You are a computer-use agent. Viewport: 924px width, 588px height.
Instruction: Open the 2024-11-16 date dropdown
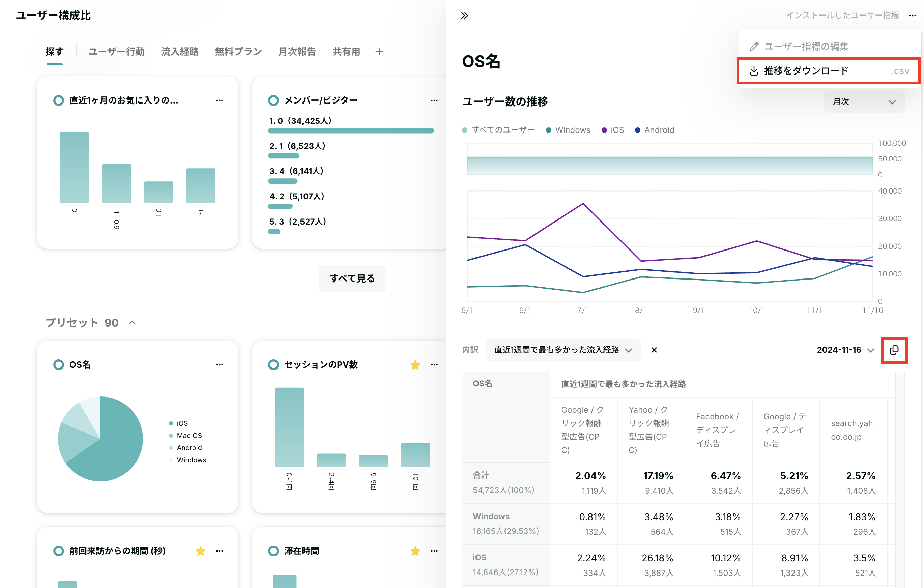pyautogui.click(x=845, y=350)
